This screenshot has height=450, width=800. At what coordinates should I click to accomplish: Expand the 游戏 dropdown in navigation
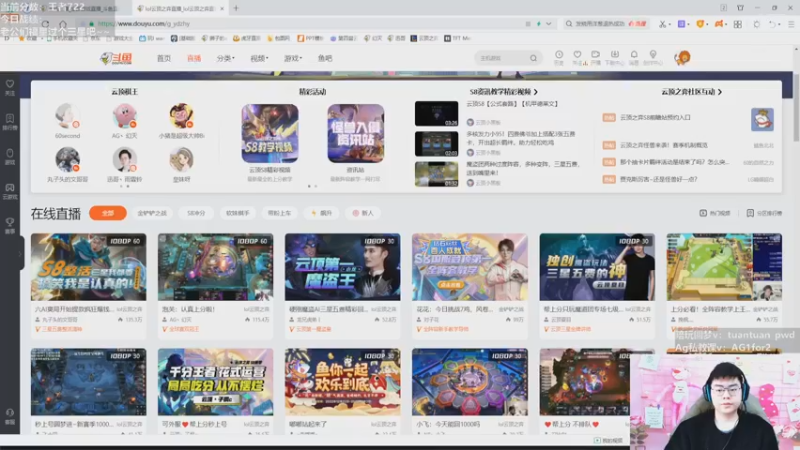[x=293, y=58]
